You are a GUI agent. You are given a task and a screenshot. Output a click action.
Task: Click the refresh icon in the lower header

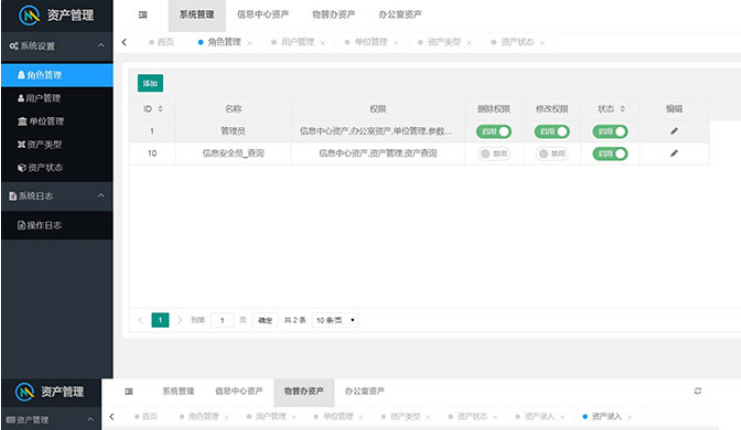click(698, 391)
